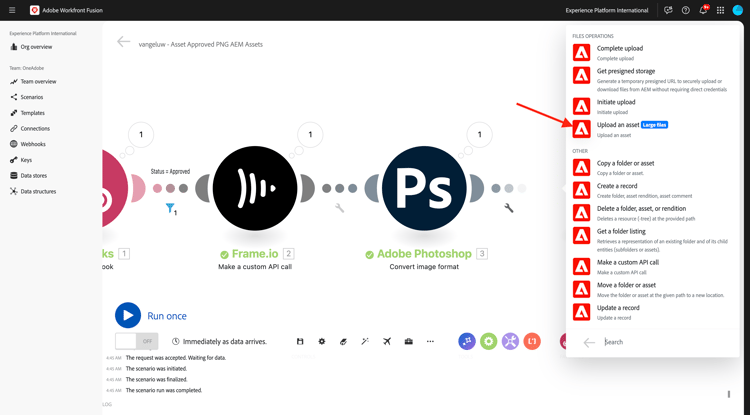Choose Delete a folder, asset, or rendition

(652, 213)
